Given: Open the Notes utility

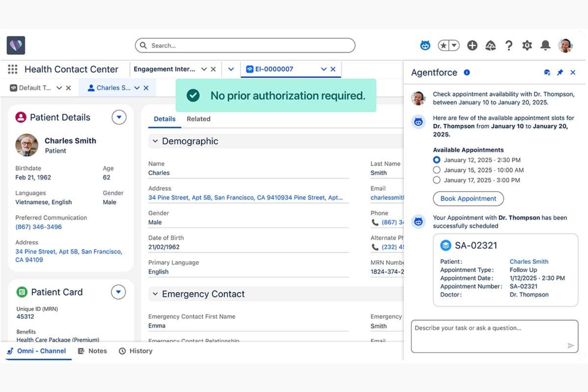Looking at the screenshot, I should pos(92,351).
